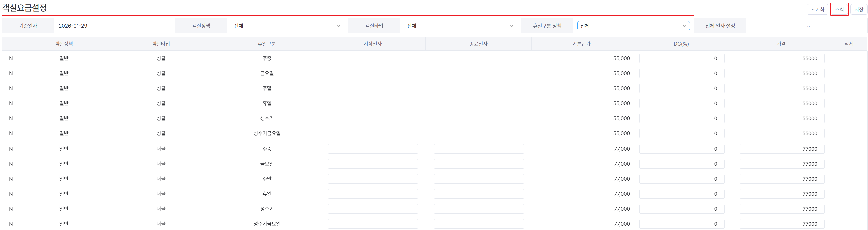Click the 전체 일자 설정 date range field
Image resolution: width=868 pixels, height=230 pixels.
[x=806, y=26]
